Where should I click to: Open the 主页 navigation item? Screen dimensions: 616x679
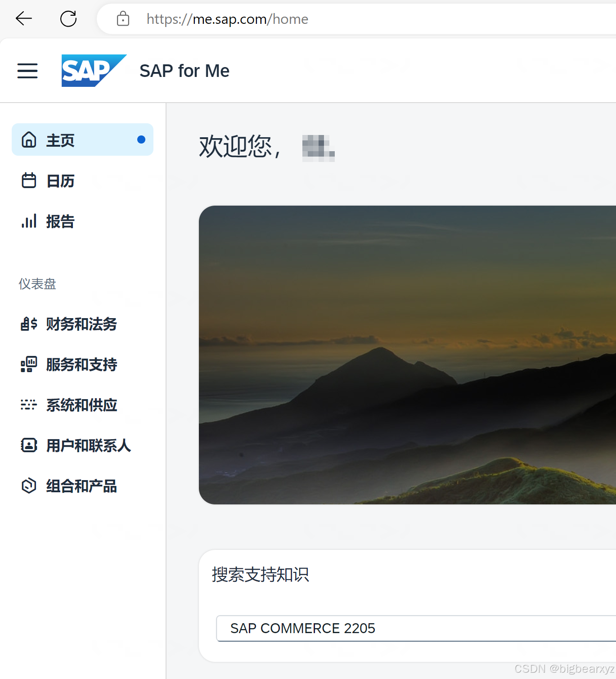coord(82,139)
